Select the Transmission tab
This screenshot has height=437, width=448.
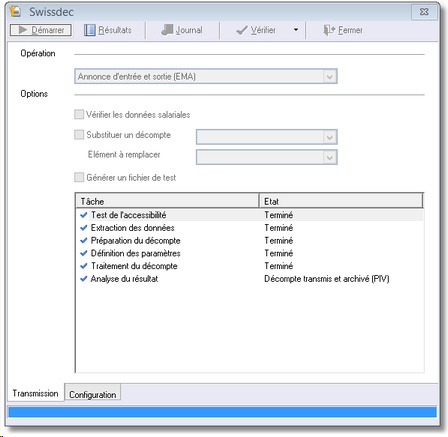(35, 393)
